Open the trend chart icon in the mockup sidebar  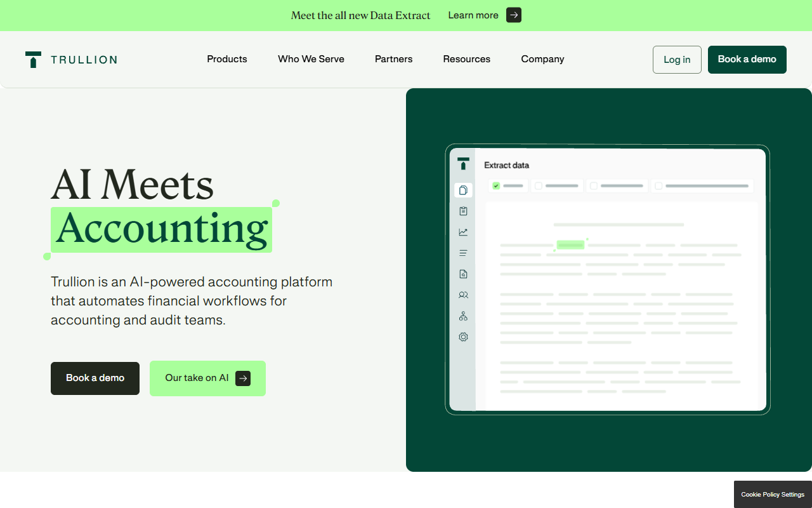click(463, 232)
